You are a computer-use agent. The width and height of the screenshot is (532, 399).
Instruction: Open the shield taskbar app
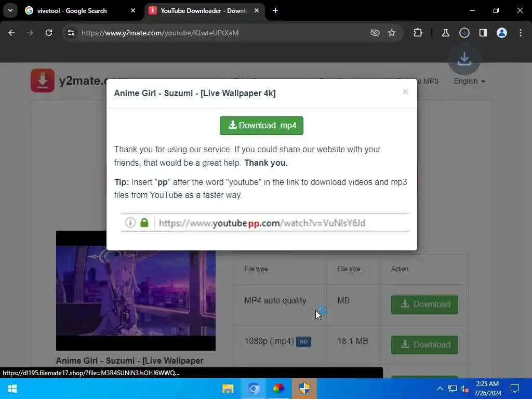tap(304, 389)
